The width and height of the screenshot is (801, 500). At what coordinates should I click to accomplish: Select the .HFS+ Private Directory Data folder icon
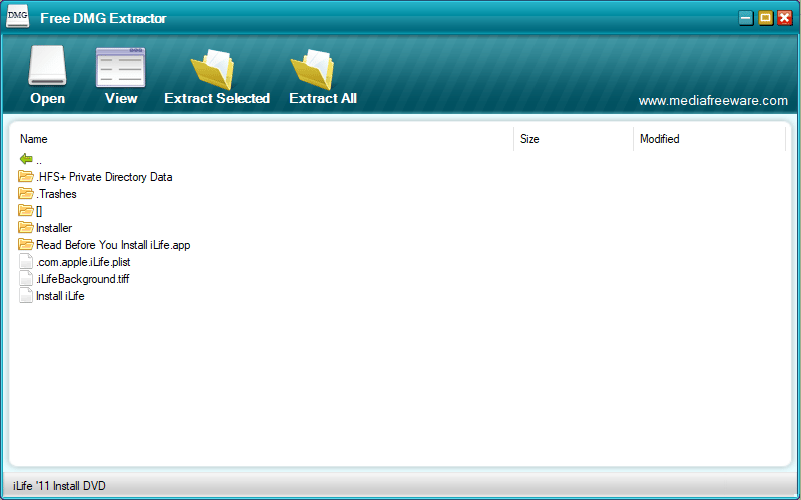pos(26,177)
